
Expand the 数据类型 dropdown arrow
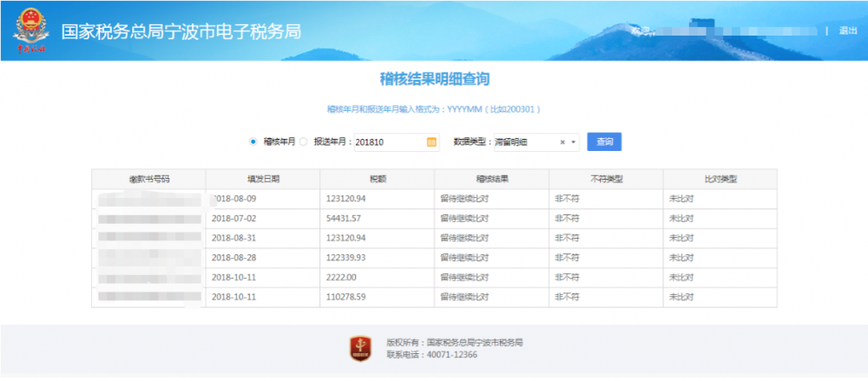click(573, 142)
